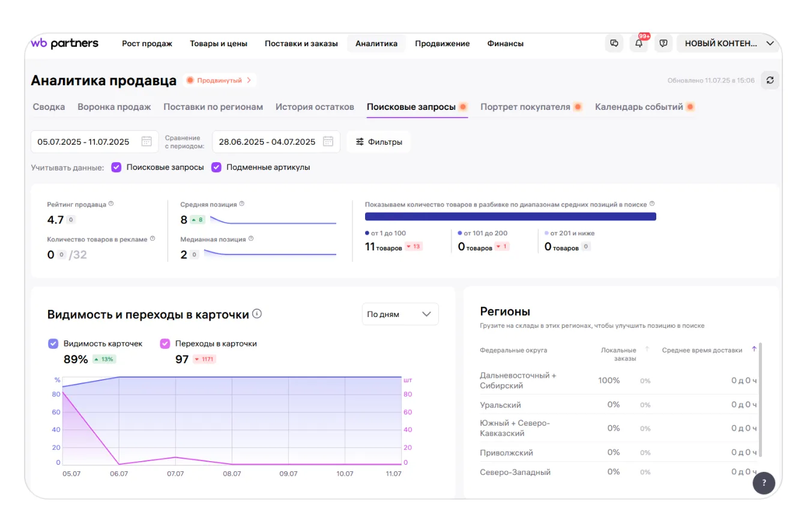Open the НОВЫЙ КОНТЕН... account dropdown

tap(728, 43)
